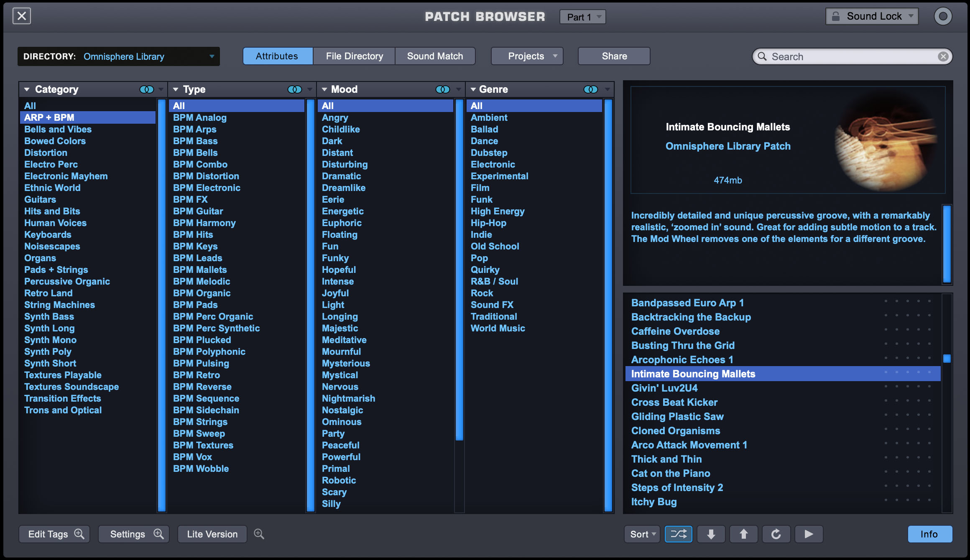Viewport: 970px width, 560px height.
Task: Switch to the File Directory tab
Action: [x=354, y=55]
